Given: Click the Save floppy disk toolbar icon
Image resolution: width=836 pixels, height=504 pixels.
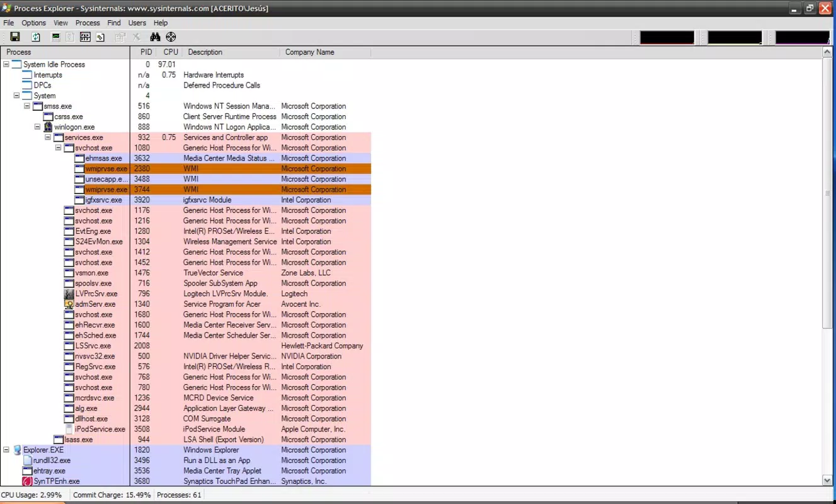Looking at the screenshot, I should point(15,37).
